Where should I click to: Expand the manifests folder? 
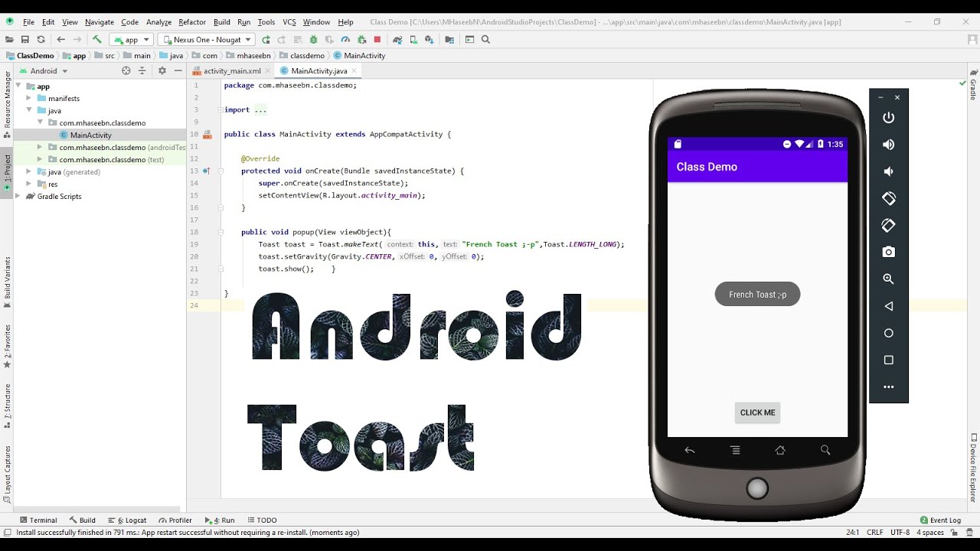tap(29, 99)
